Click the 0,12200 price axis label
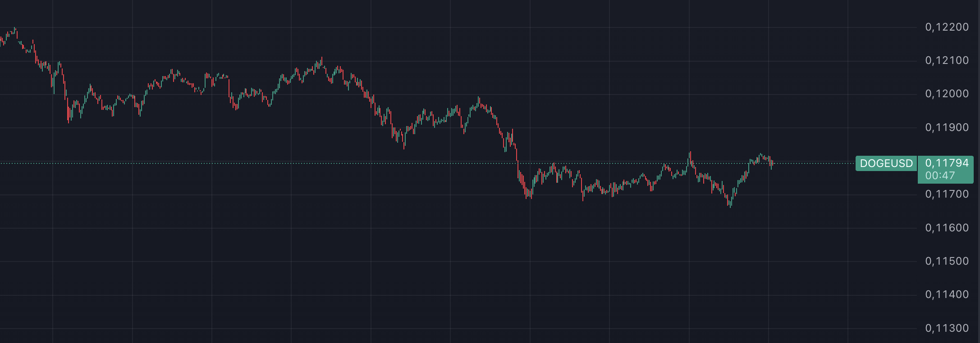980x343 pixels. [947, 27]
